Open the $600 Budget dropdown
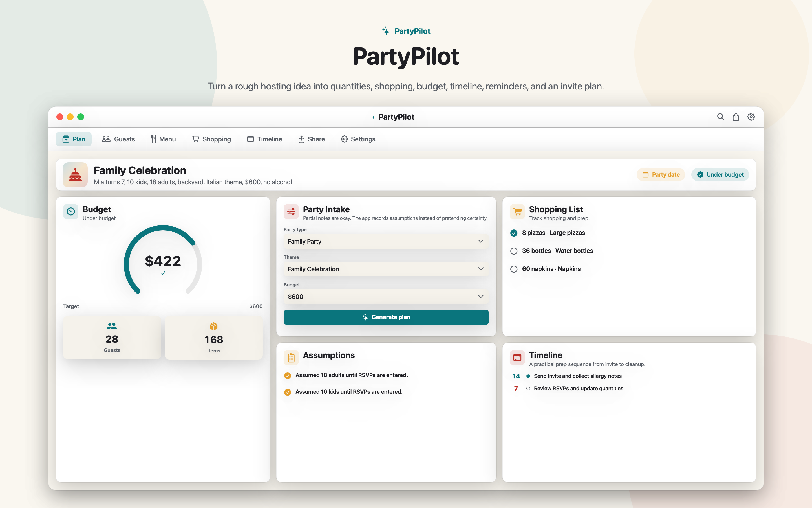Screen dimensions: 812x508 (x=386, y=296)
